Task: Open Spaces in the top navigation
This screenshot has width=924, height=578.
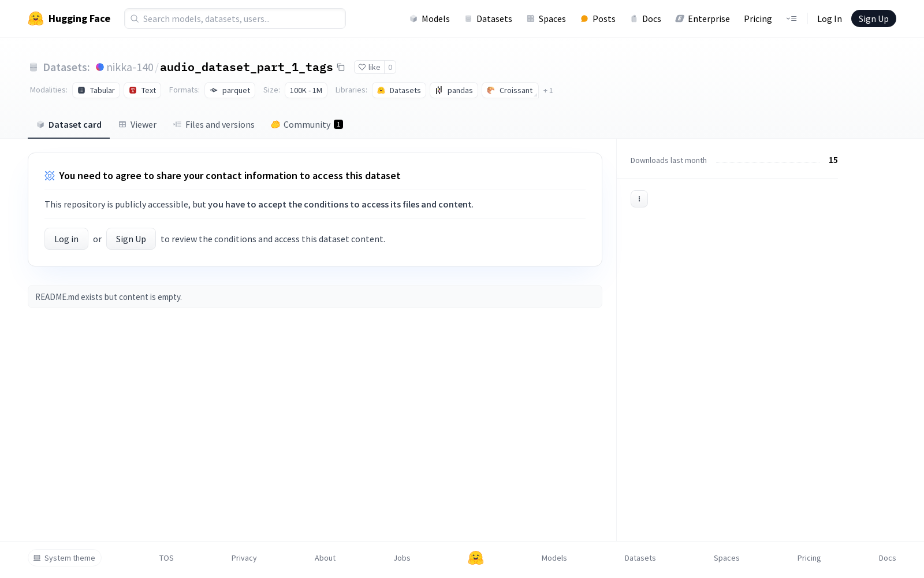Action: 546,18
